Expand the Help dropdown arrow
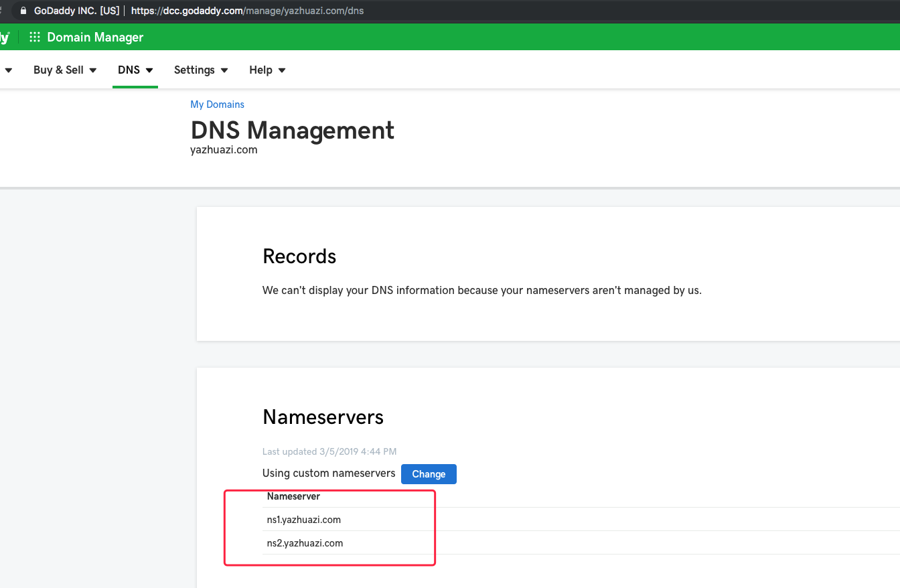 tap(282, 70)
